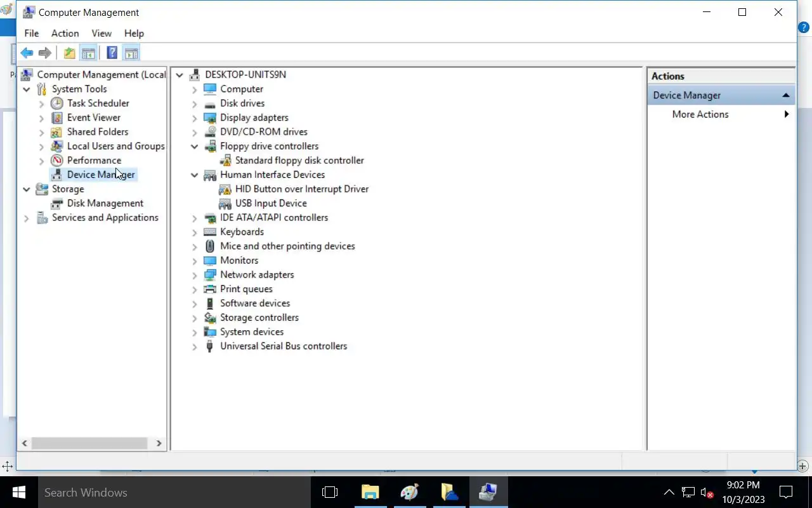
Task: Collapse the Floppy drive controllers category
Action: click(x=195, y=146)
